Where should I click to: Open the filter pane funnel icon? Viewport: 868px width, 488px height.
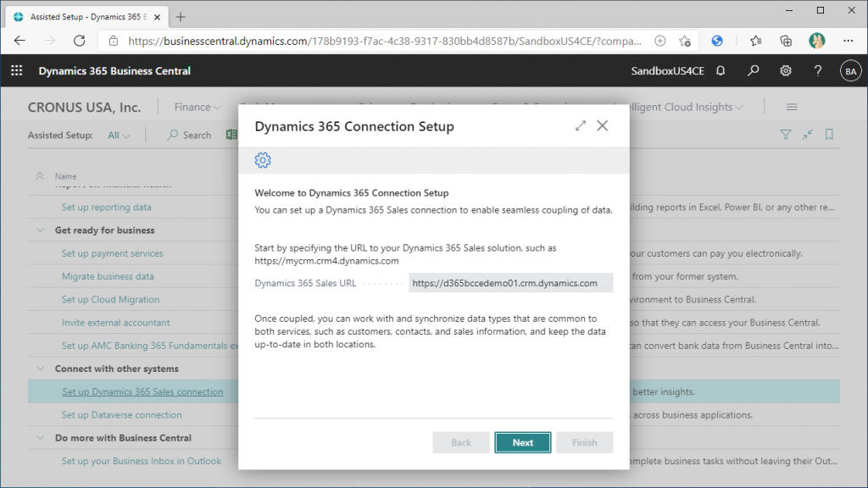click(x=786, y=135)
